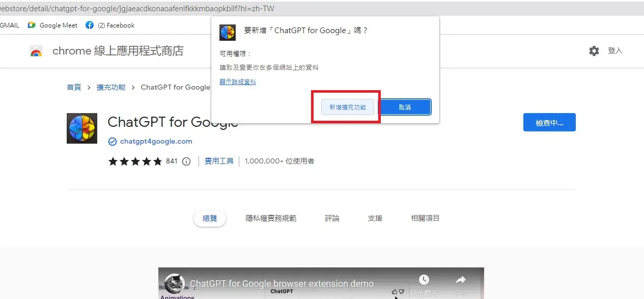Open the video title ChatGPT for Google browser extension demo
644x299 pixels.
pos(282,284)
